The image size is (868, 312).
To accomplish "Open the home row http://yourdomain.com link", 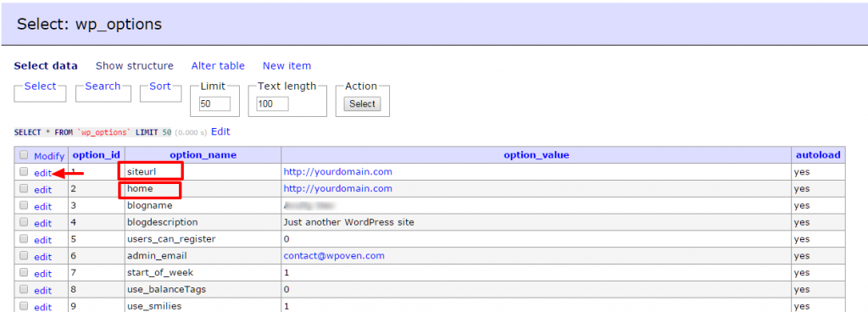I will 337,188.
